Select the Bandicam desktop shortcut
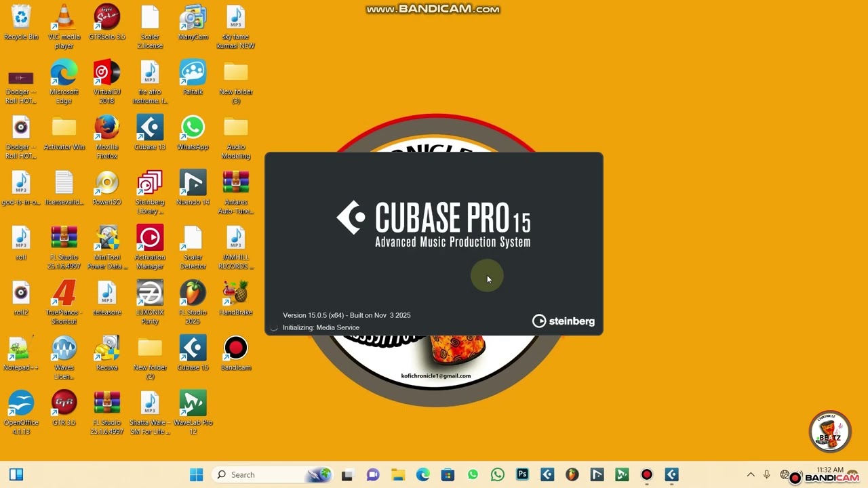Image resolution: width=868 pixels, height=488 pixels. coord(236,354)
